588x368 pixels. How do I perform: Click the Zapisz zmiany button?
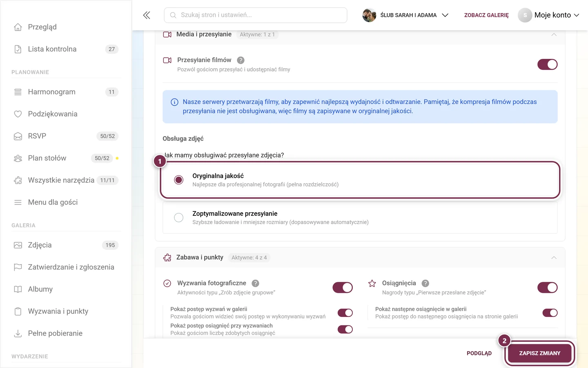(540, 353)
